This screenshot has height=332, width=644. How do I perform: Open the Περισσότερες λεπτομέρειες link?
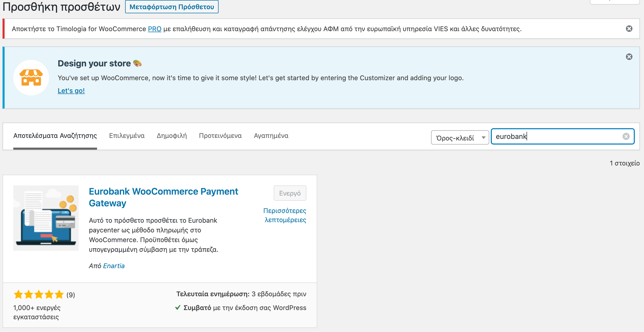tap(285, 215)
